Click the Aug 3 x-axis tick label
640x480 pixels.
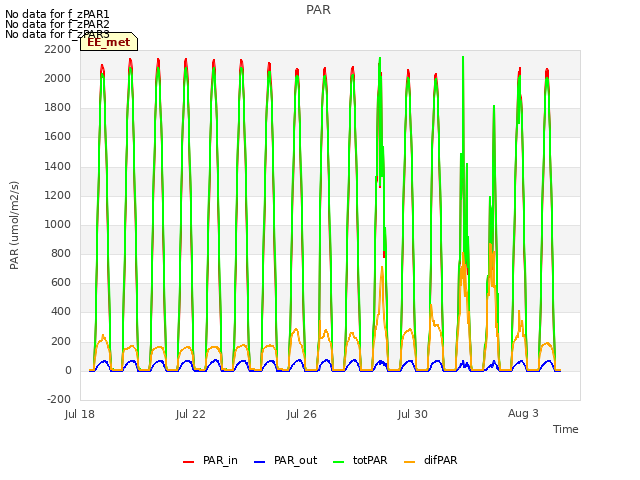click(523, 413)
